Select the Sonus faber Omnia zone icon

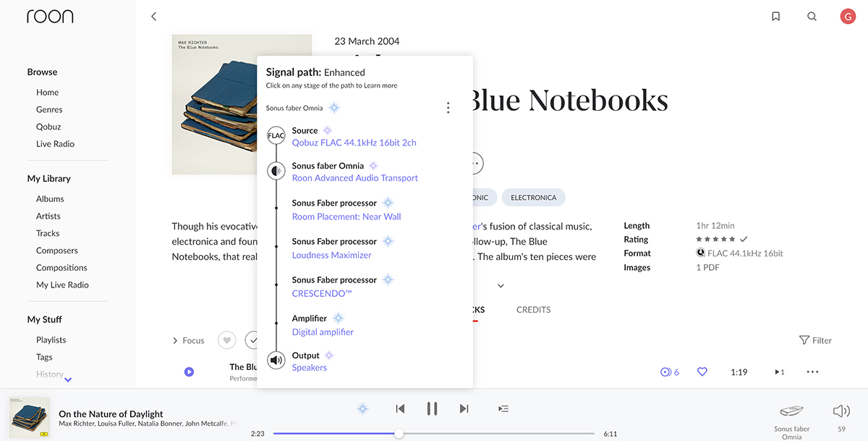point(791,411)
